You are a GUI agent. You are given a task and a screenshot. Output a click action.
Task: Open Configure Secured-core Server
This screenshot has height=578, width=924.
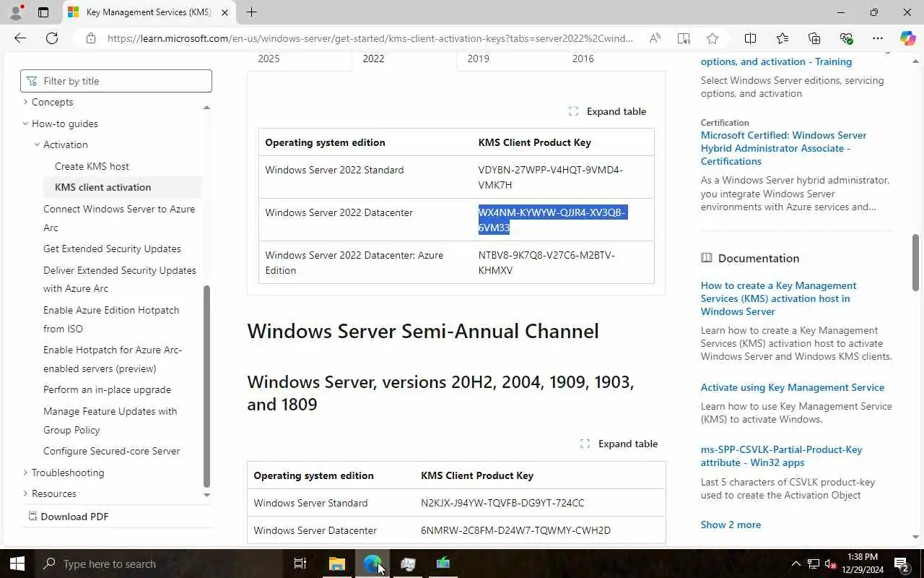pos(111,451)
